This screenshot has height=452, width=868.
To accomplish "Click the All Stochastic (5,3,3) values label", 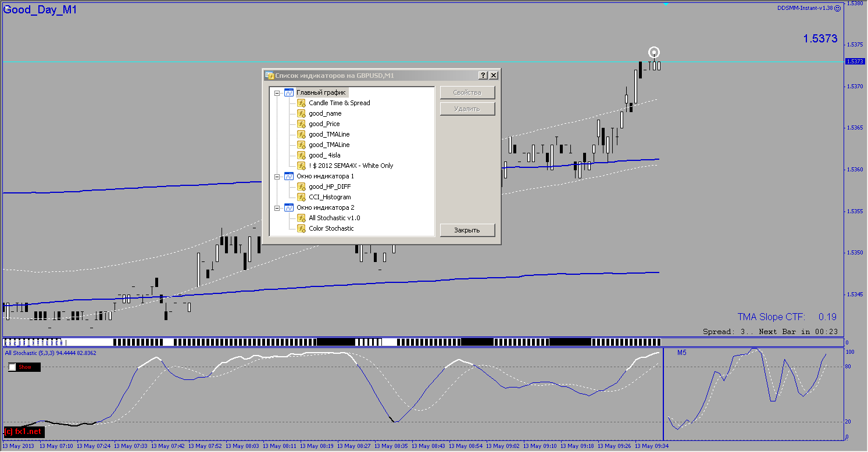I will (51, 353).
